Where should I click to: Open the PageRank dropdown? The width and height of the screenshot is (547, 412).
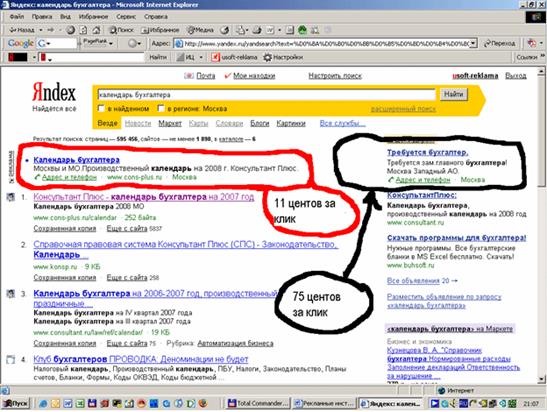tap(98, 43)
